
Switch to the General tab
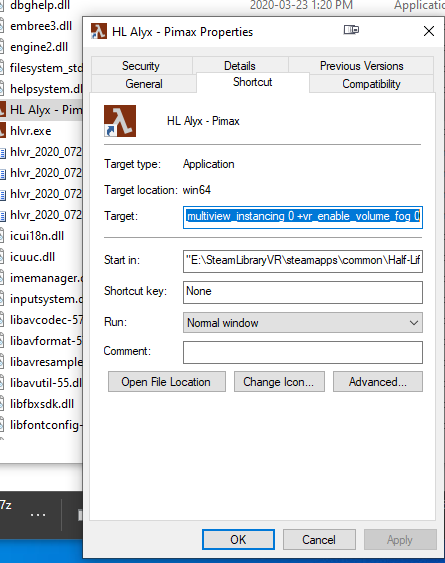(144, 84)
